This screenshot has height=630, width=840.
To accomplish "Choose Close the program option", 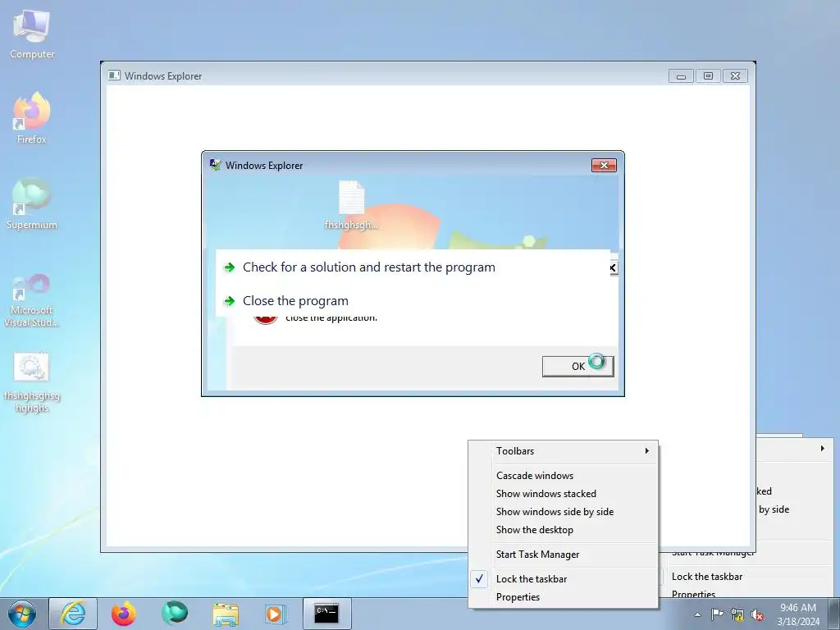I will click(295, 301).
